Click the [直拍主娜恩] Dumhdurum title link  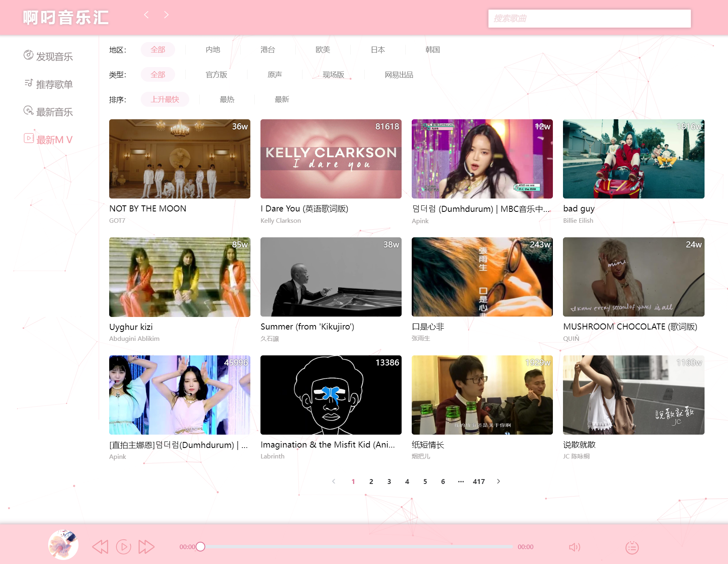point(178,445)
